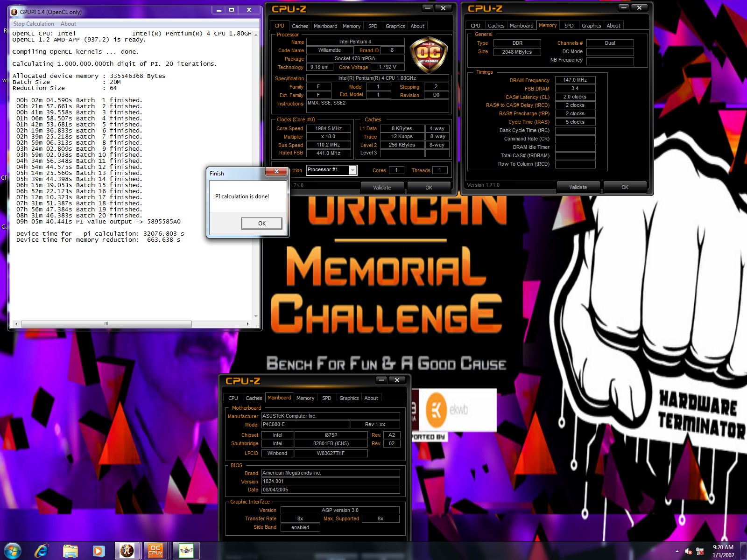
Task: Open Caches tab in Memory window
Action: coord(496,26)
